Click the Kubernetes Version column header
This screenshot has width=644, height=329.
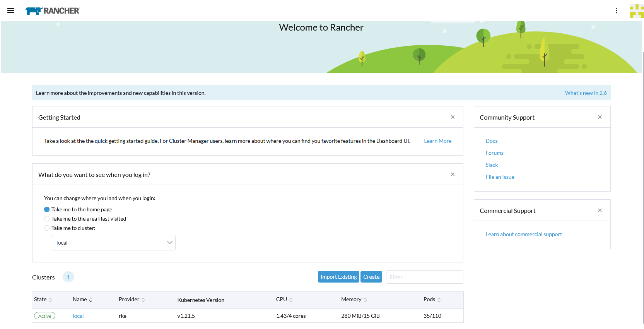(201, 300)
